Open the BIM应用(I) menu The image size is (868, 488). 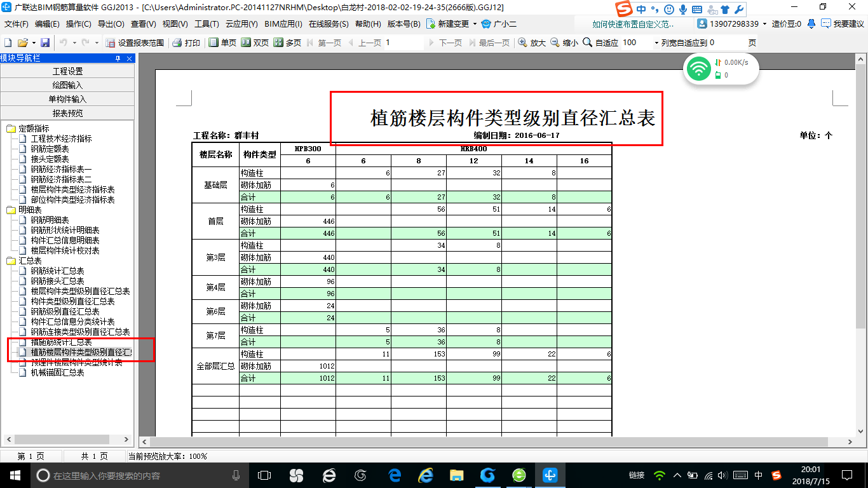coord(283,24)
